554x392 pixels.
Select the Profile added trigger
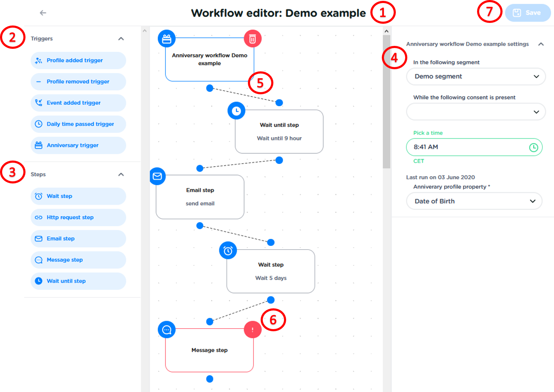tap(78, 60)
